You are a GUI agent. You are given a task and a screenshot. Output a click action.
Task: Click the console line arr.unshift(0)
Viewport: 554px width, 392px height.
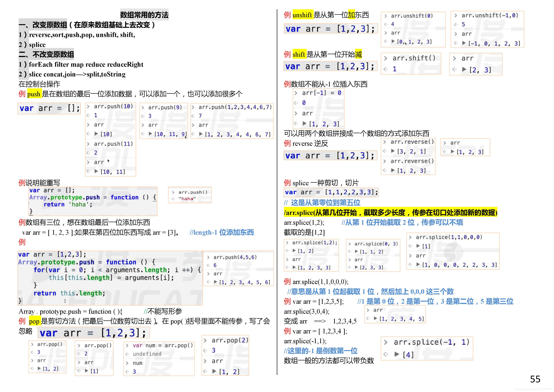pos(412,16)
